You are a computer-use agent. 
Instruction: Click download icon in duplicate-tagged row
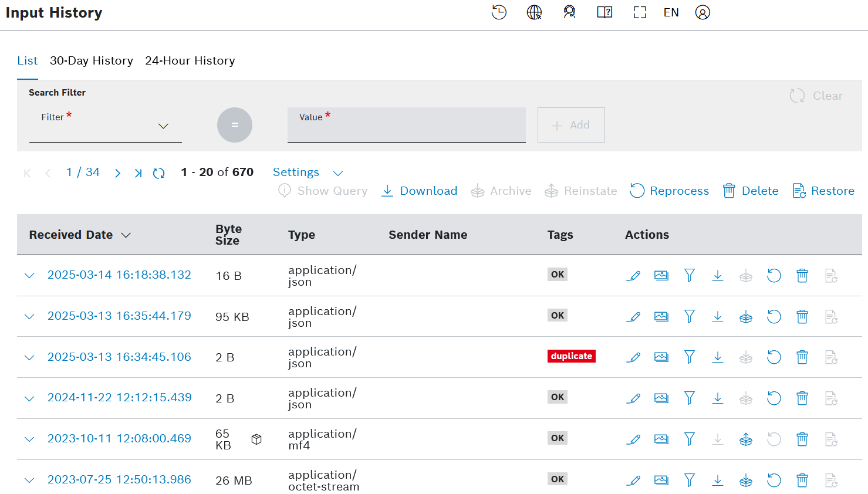coord(718,357)
